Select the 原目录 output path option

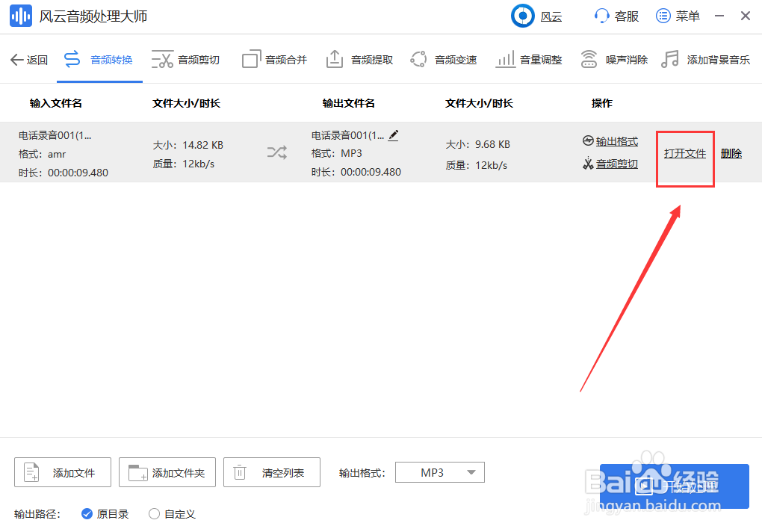(x=105, y=514)
